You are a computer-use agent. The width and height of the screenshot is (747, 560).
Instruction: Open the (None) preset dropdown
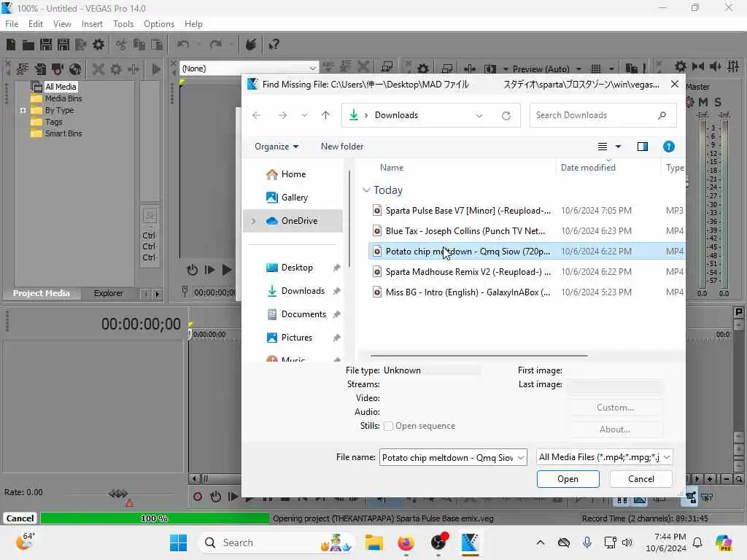pyautogui.click(x=312, y=69)
